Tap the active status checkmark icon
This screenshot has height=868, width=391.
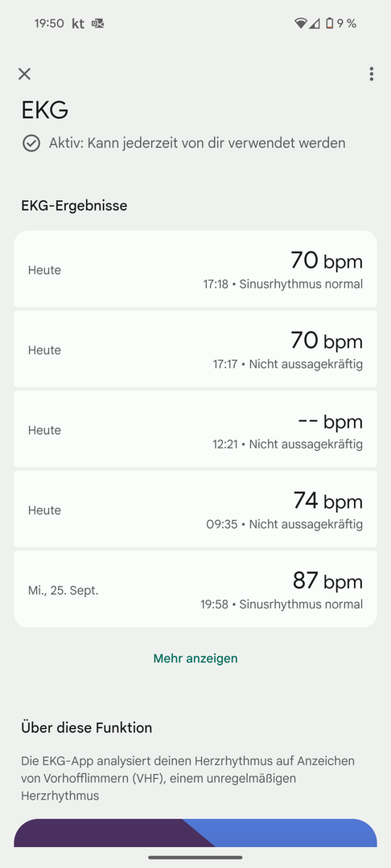[x=31, y=143]
